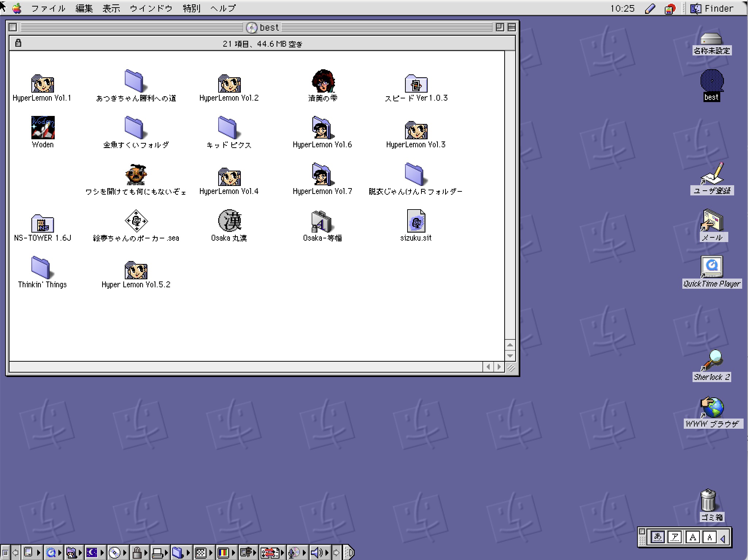This screenshot has width=748, height=560.
Task: Select the HyperLemon Vol.3 icon
Action: (416, 130)
